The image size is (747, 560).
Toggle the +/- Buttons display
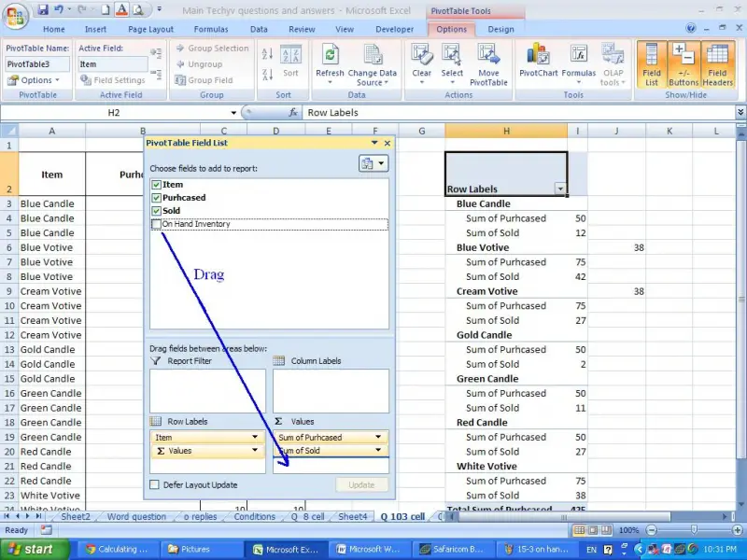[684, 64]
